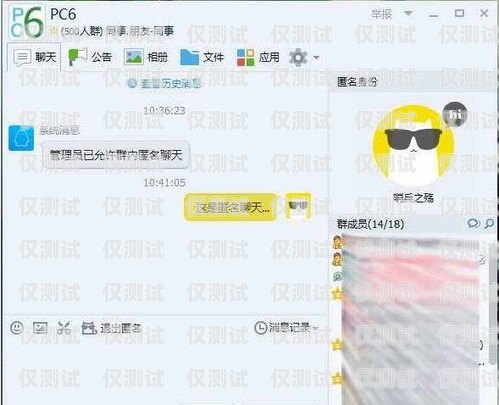Close the chat window
Viewport: 499px width, 405px height.
pos(484,13)
